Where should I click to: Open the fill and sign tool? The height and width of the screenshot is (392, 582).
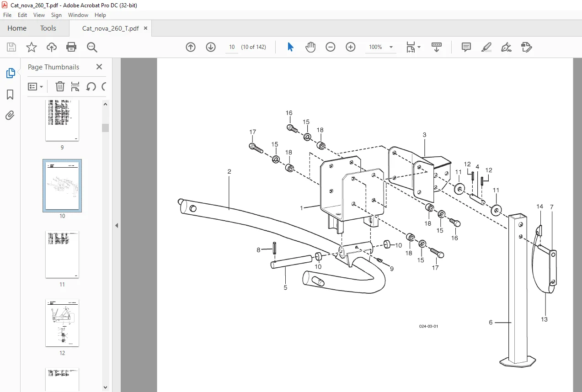[506, 47]
